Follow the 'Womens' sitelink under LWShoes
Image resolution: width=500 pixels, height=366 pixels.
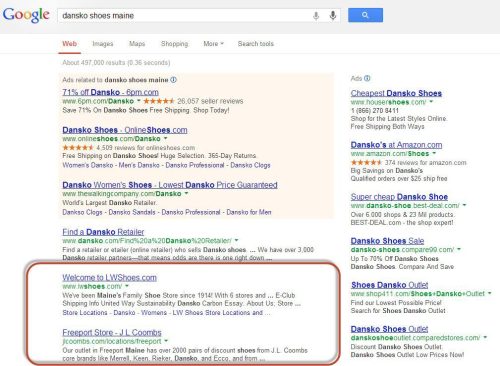click(154, 313)
